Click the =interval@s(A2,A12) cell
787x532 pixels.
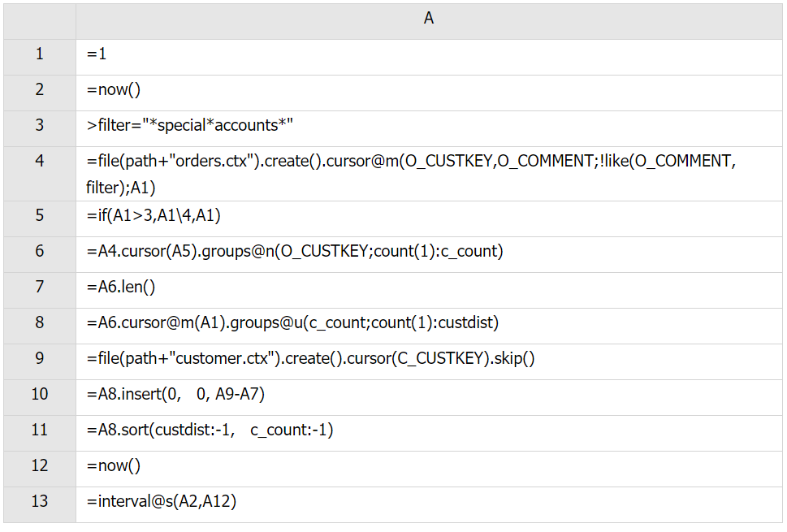click(x=429, y=501)
